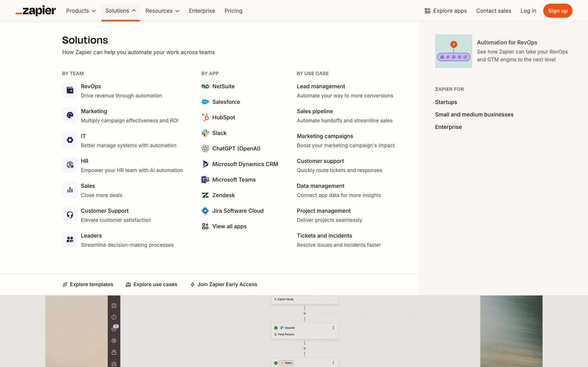Screen dimensions: 588x367
Task: Click the Early Access lightning bolt icon
Action: (193, 284)
